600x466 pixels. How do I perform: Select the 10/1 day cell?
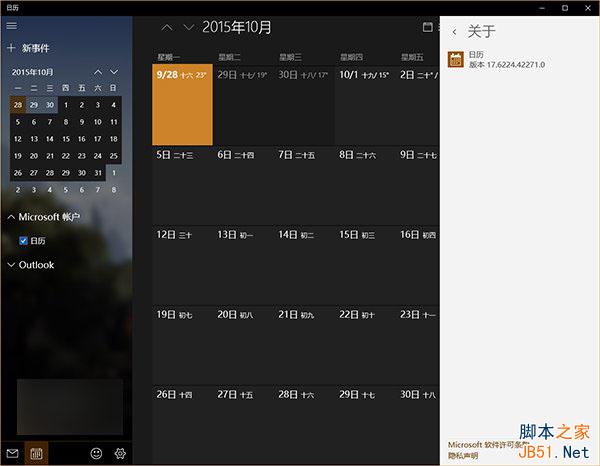pos(365,105)
